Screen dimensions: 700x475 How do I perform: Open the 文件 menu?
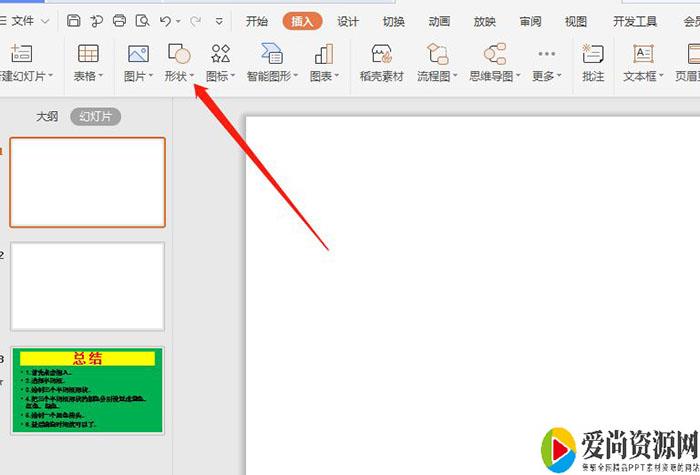[x=22, y=21]
